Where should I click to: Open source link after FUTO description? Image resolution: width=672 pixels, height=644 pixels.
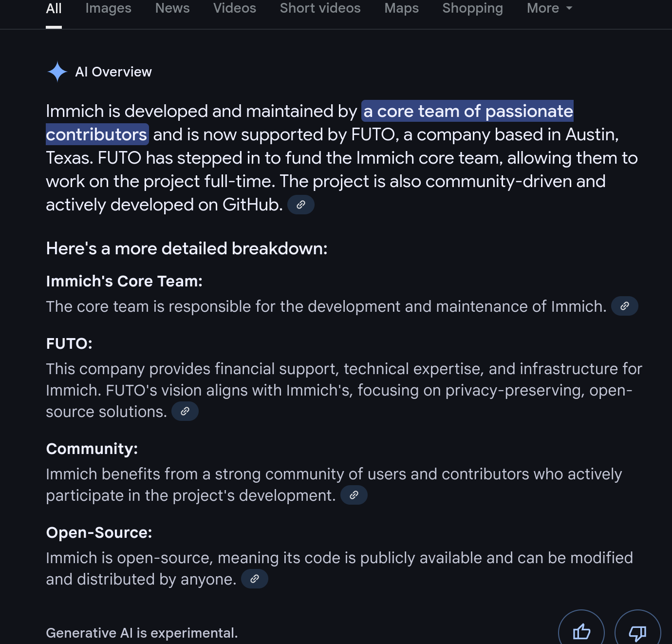coord(185,411)
